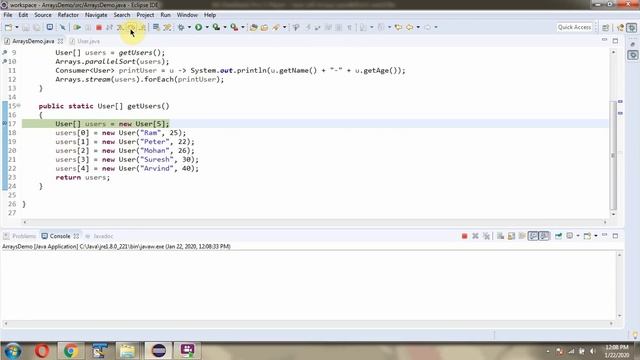Screen dimensions: 640x360
Task: Open the Navigate menu
Action: coord(96,15)
